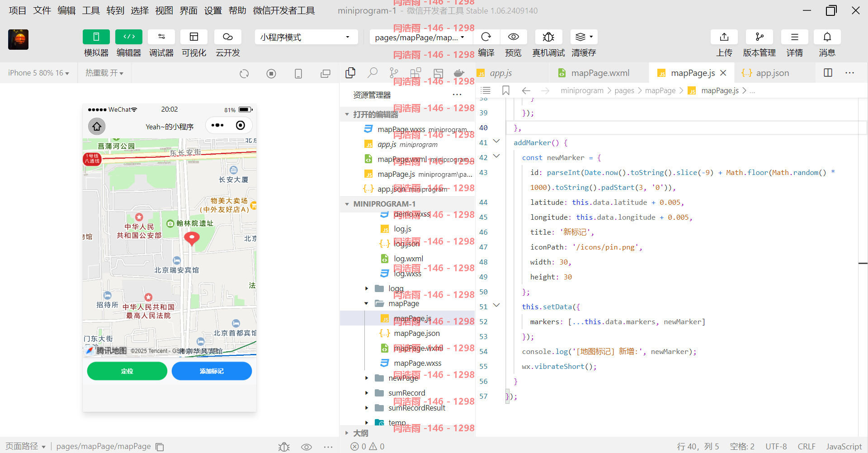Screen dimensions: 868x453
Task: Click the project avatar thumbnail
Action: tap(18, 39)
